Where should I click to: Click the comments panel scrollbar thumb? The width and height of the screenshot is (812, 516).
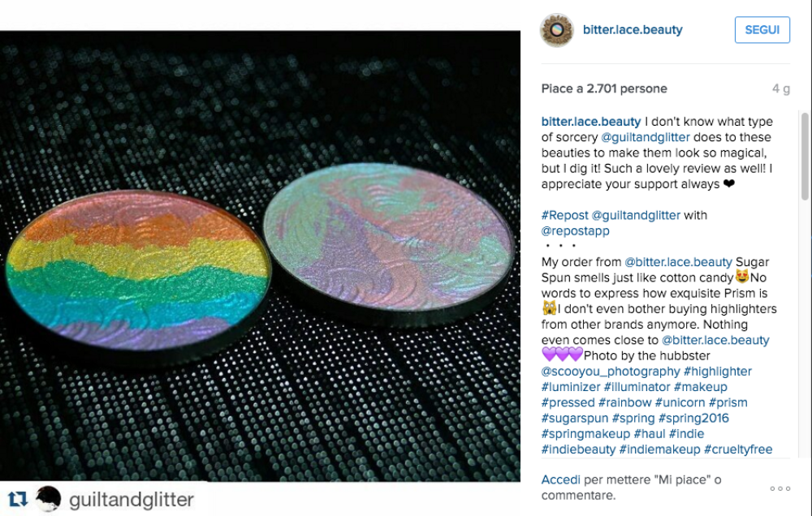tap(806, 156)
